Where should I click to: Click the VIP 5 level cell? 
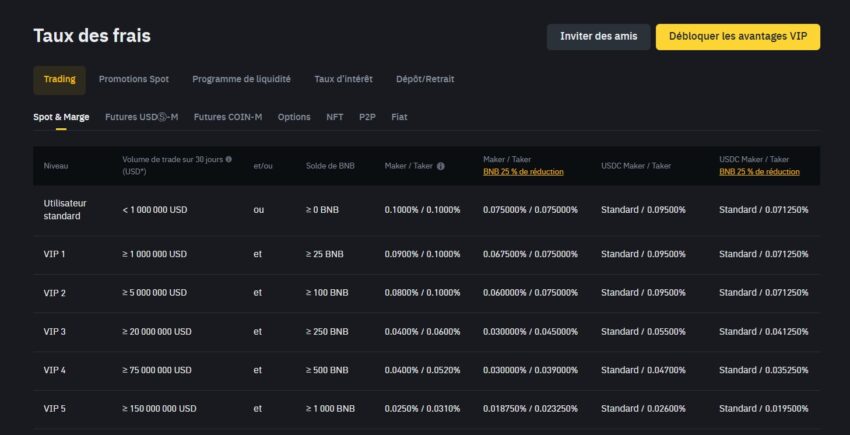[x=55, y=408]
